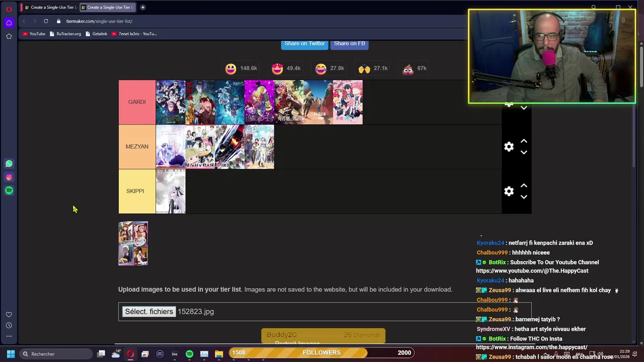The image size is (644, 362).
Task: Open the RuTracker.org bookmark
Action: click(65, 34)
